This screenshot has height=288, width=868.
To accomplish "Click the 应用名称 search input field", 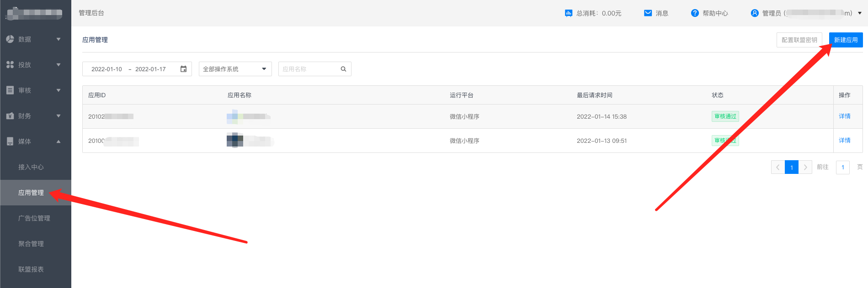I will (x=309, y=69).
